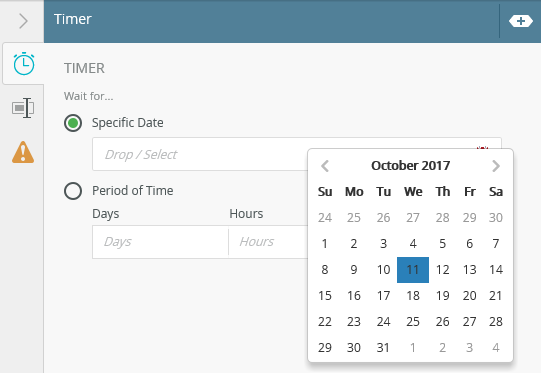
Task: Click the Hours input field
Action: (x=268, y=242)
